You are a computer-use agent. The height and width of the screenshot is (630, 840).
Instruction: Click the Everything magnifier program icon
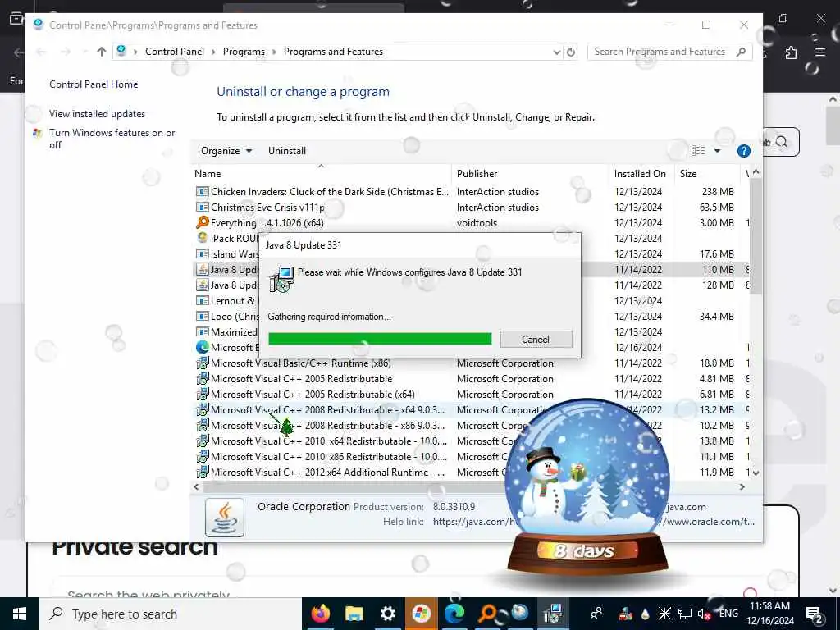(x=203, y=221)
